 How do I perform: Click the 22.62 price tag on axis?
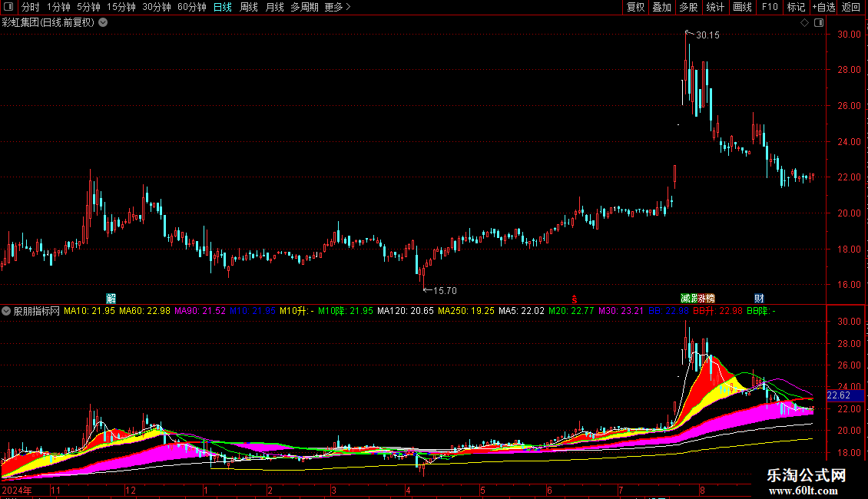pos(845,395)
